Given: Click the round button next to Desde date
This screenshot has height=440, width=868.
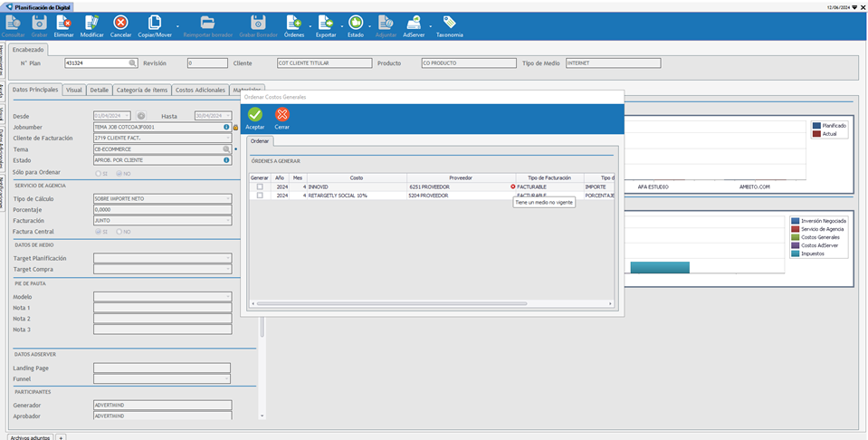Looking at the screenshot, I should tap(141, 116).
